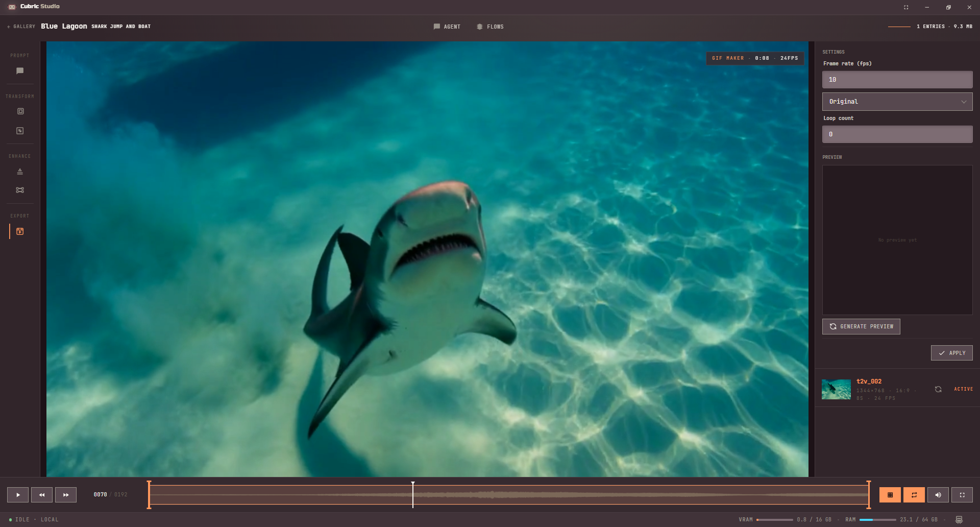Mute the audio with speaker button
Screen dimensions: 980x527
pyautogui.click(x=938, y=495)
